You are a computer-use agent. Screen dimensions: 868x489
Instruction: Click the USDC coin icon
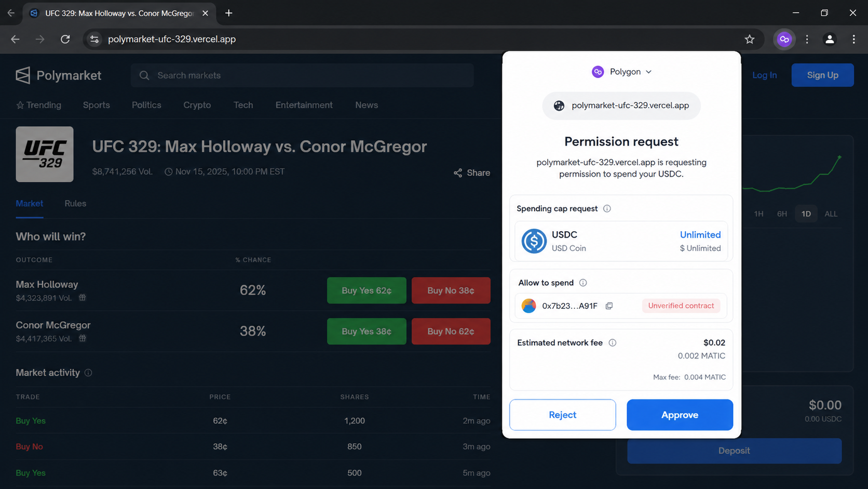(x=534, y=241)
